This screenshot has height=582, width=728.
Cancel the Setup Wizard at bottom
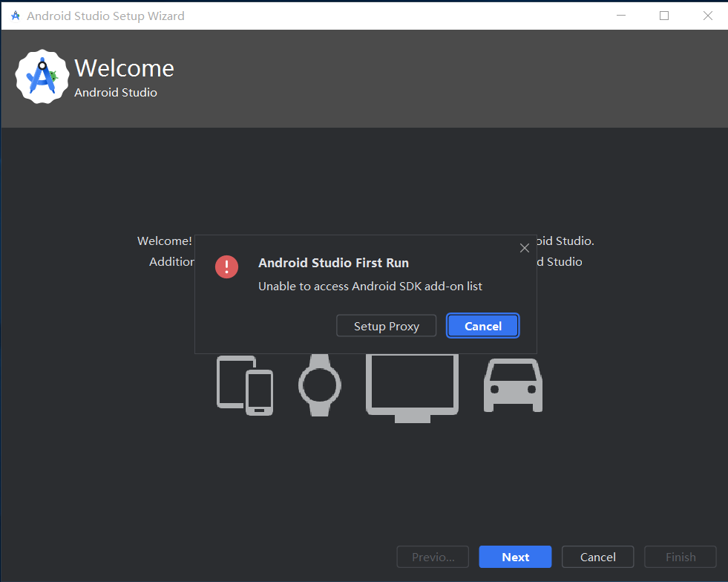click(x=597, y=557)
